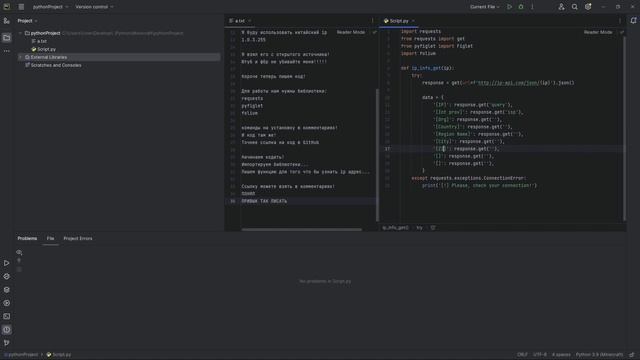Open the Terminal tool window
640x360 pixels.
tap(7, 316)
